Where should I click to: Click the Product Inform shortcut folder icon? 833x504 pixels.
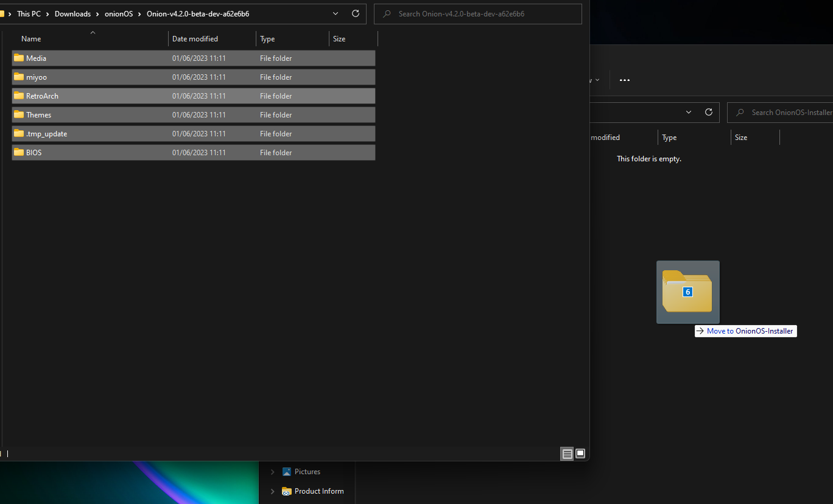click(287, 491)
